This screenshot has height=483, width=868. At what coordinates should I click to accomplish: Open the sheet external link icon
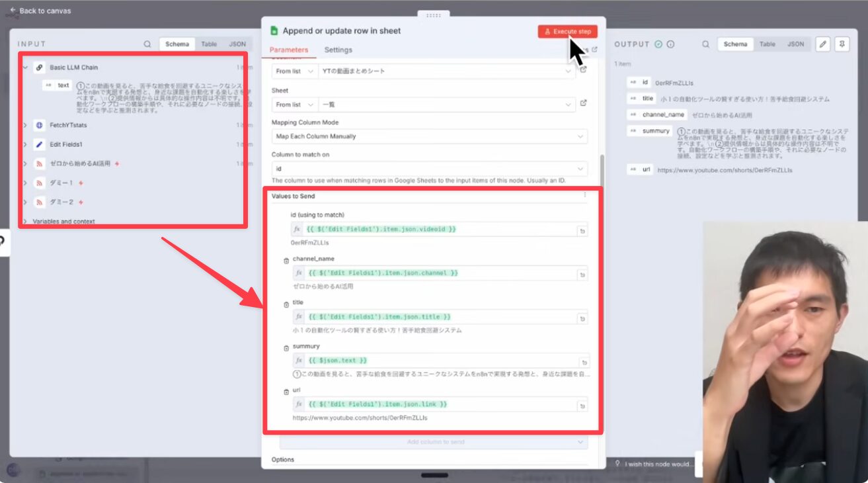[x=583, y=103]
